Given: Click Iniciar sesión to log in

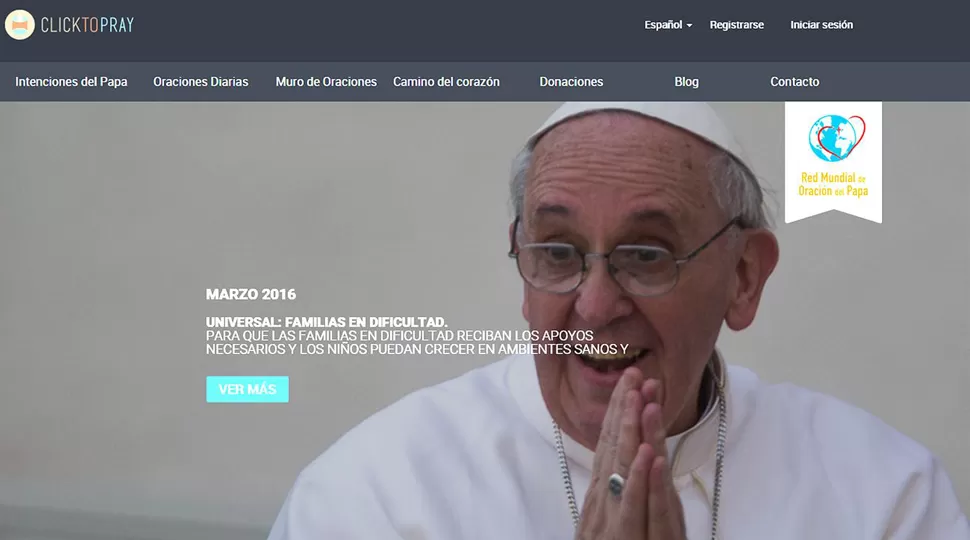Looking at the screenshot, I should click(x=821, y=25).
